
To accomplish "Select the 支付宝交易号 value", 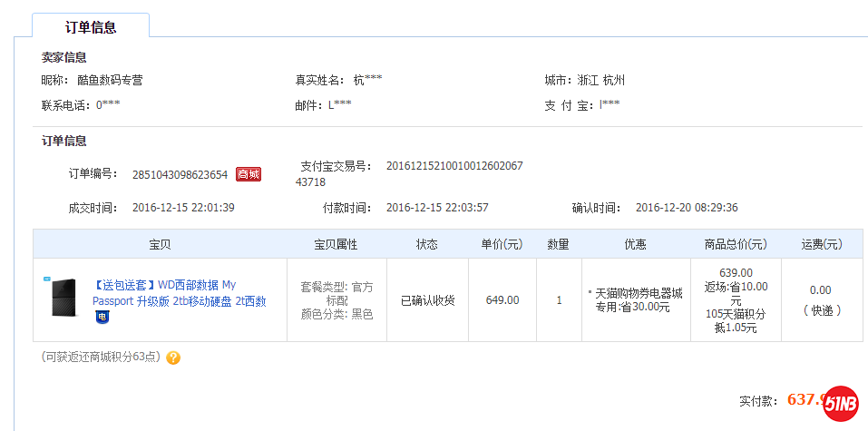I will 409,174.
